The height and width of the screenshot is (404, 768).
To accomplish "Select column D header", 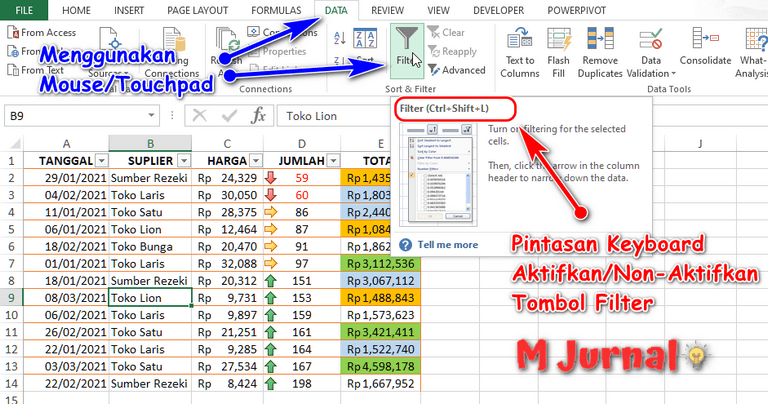I will tap(302, 143).
